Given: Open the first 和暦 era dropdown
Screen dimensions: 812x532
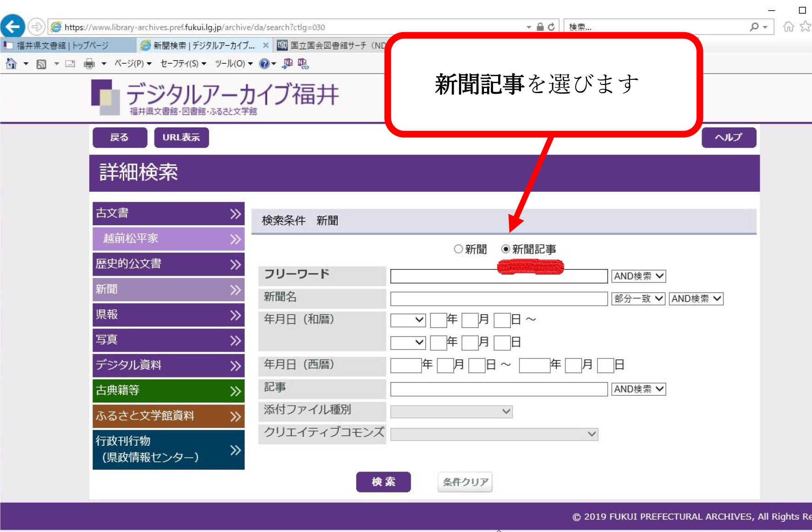Looking at the screenshot, I should [x=408, y=320].
